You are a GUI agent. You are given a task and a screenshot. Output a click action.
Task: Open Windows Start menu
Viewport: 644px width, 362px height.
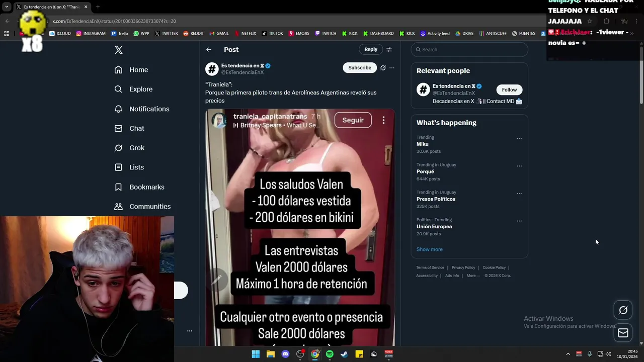[256, 354]
